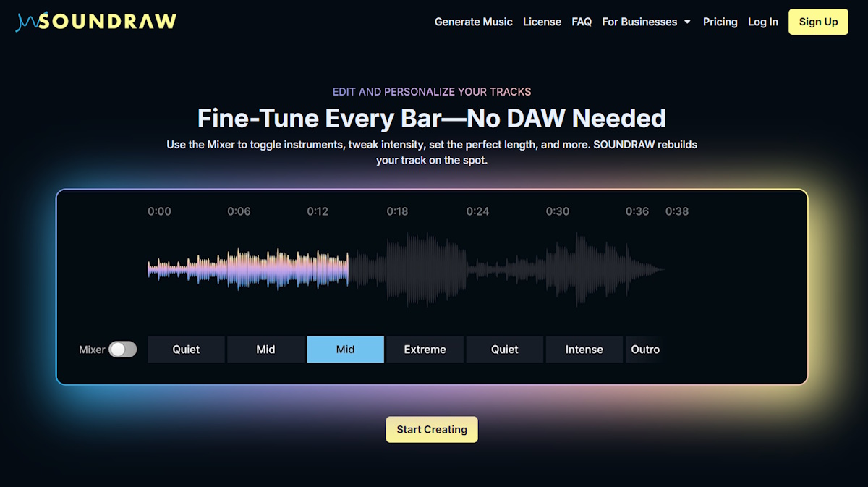Click the Mixer label text
Viewport: 868px width, 487px height.
pyautogui.click(x=92, y=350)
